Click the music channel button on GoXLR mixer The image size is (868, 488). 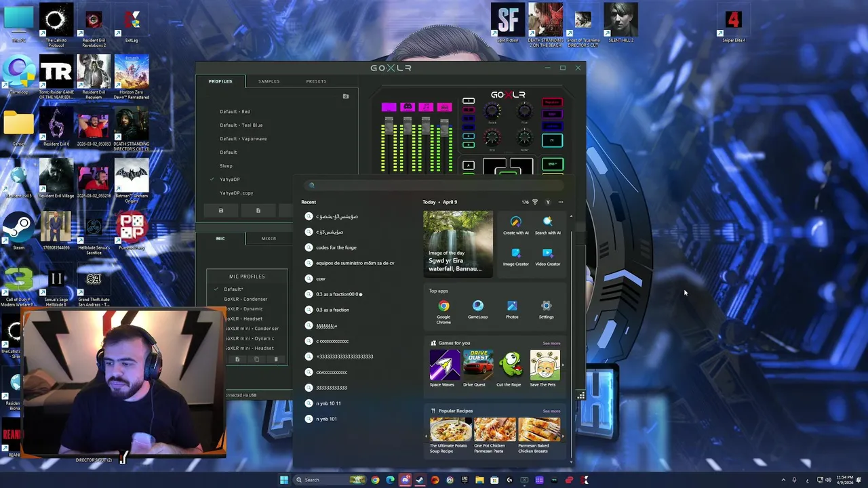426,107
